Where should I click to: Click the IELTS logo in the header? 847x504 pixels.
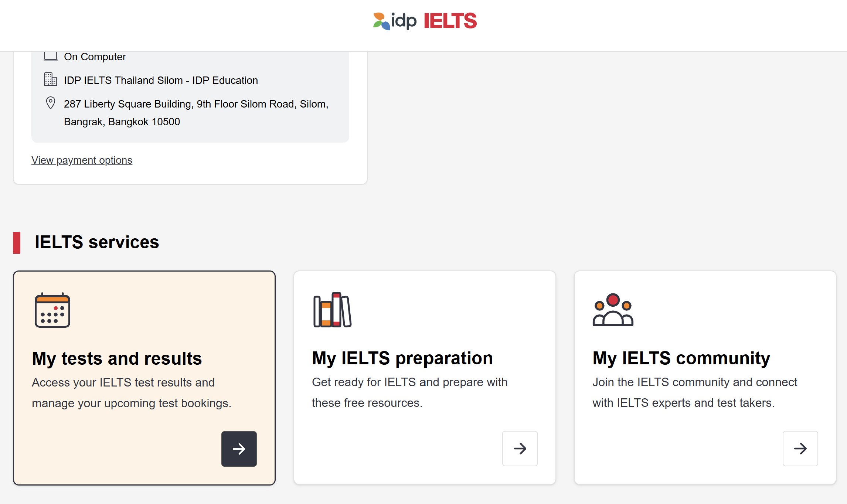pos(449,21)
